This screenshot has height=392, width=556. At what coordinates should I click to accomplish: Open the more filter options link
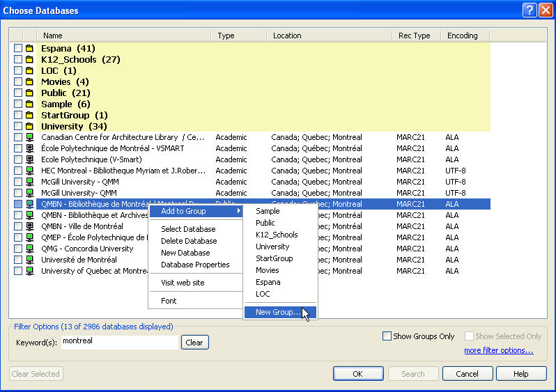[499, 350]
